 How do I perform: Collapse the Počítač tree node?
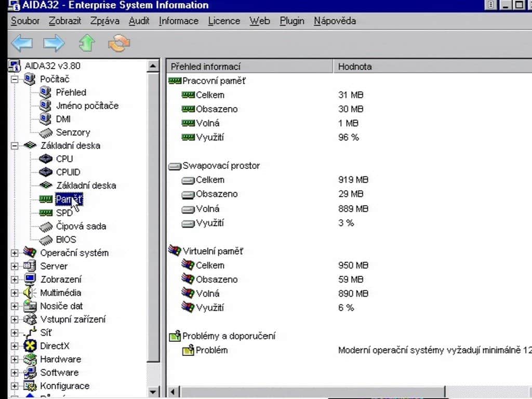(x=15, y=79)
